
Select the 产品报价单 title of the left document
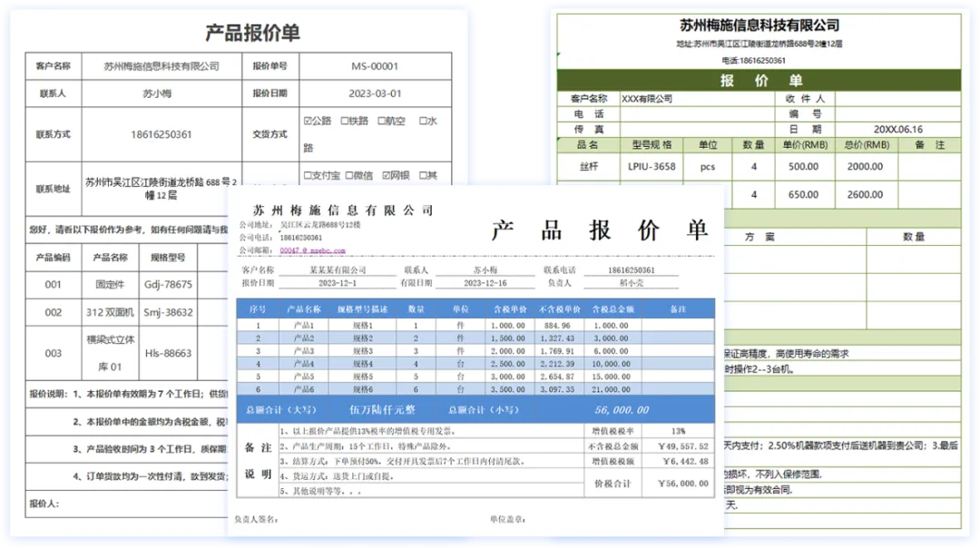[x=252, y=33]
